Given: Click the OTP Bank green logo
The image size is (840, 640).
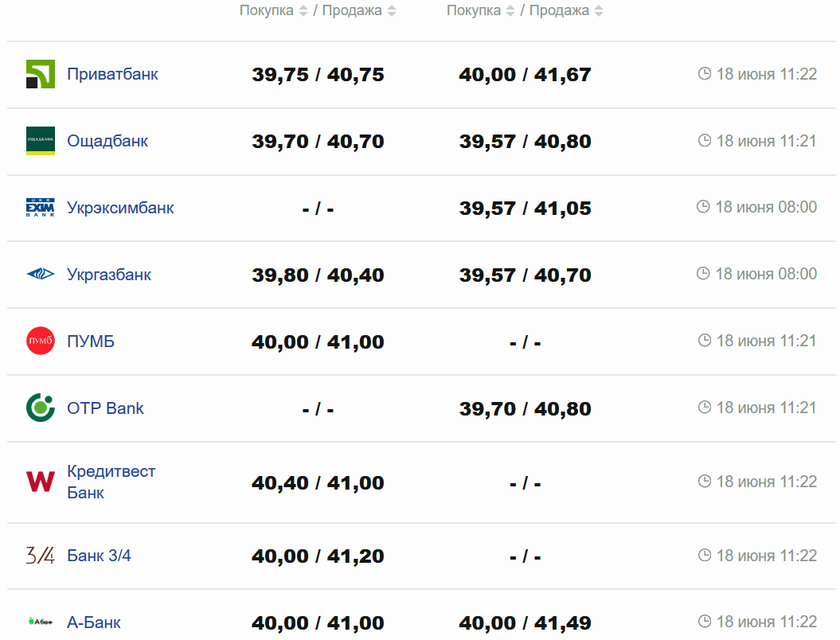Looking at the screenshot, I should click(41, 408).
